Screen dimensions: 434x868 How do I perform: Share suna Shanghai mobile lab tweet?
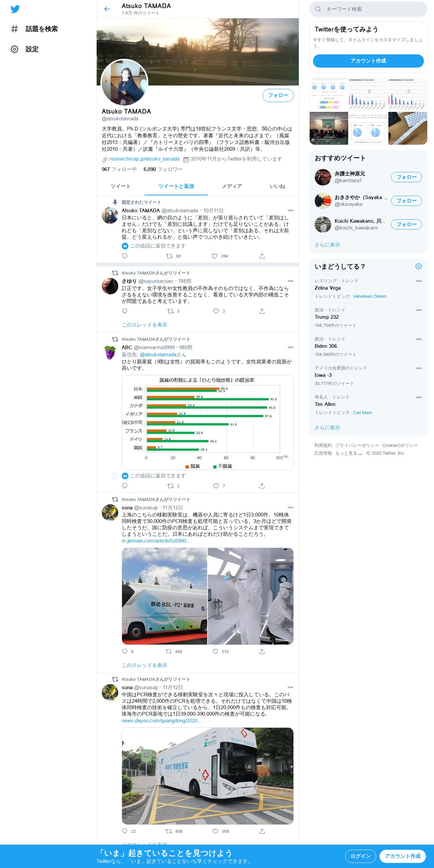262,651
